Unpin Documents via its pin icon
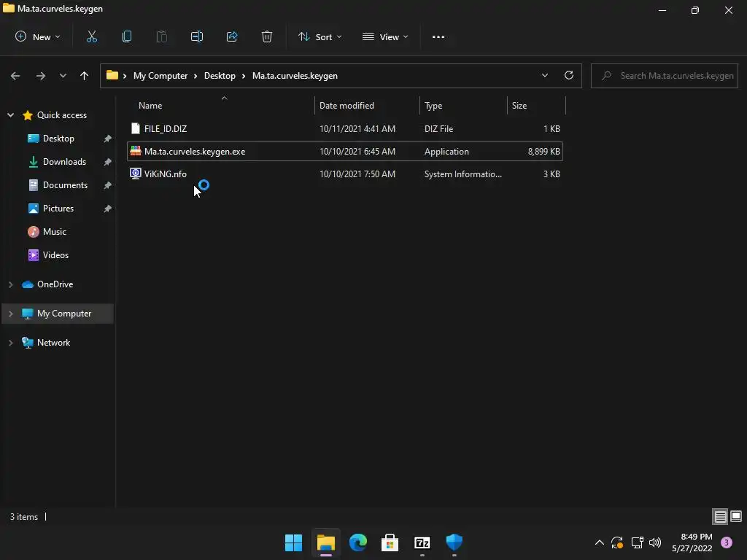747x560 pixels. point(108,185)
